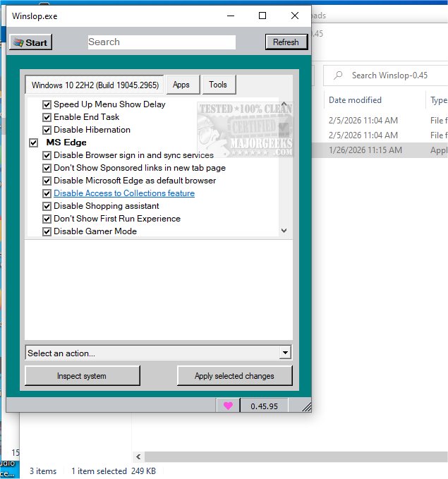Click Apply selected changes button

tap(234, 376)
